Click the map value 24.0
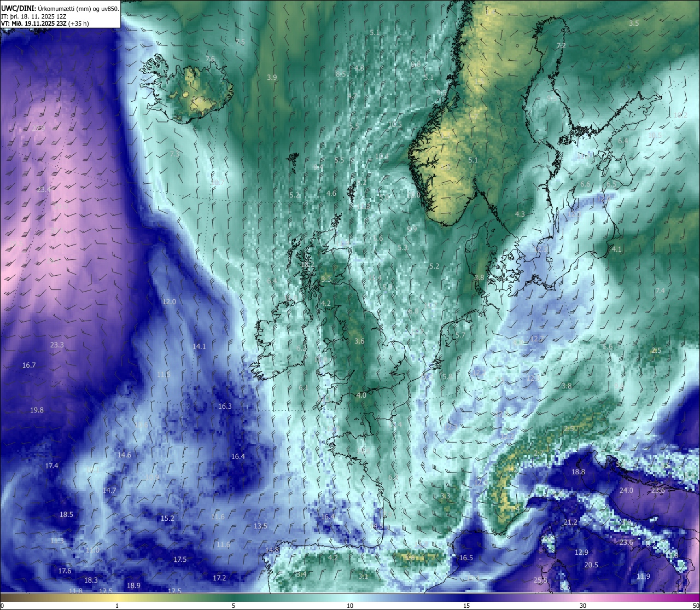 tap(626, 491)
